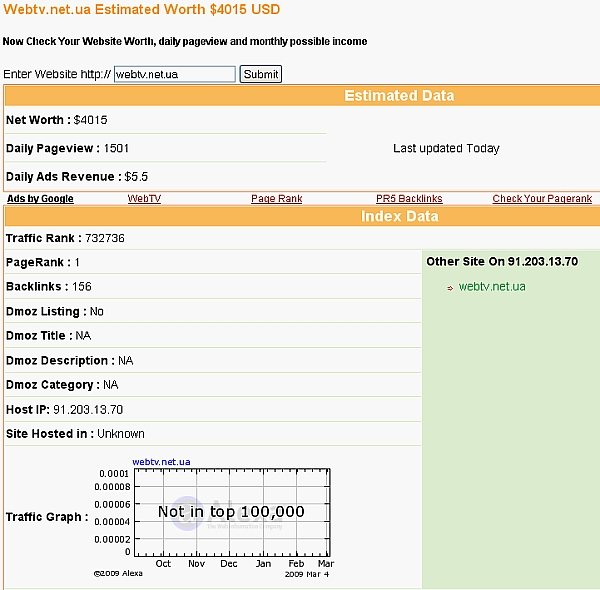Open the Check Your Pagerank link
The height and width of the screenshot is (590, 600).
coord(542,199)
